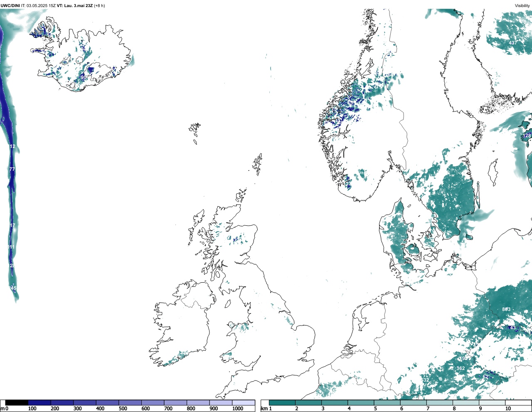Click the '803' value over Poland
The height and width of the screenshot is (412, 532).
(x=506, y=309)
